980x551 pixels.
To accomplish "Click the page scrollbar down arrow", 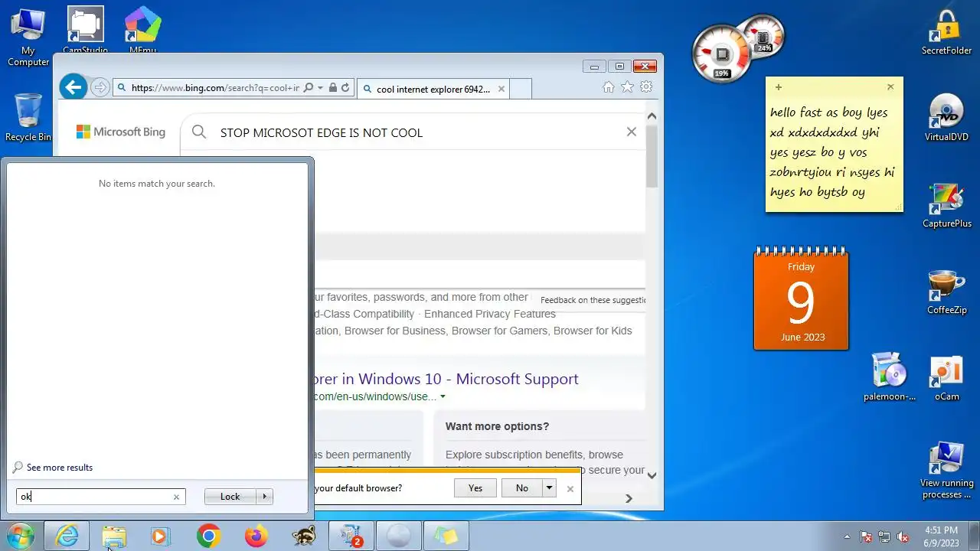I will [x=652, y=475].
